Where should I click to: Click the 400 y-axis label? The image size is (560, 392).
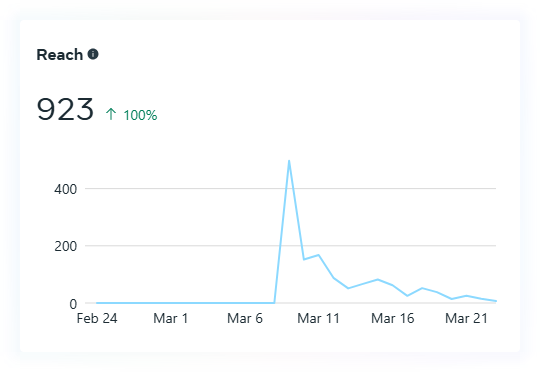pos(65,189)
